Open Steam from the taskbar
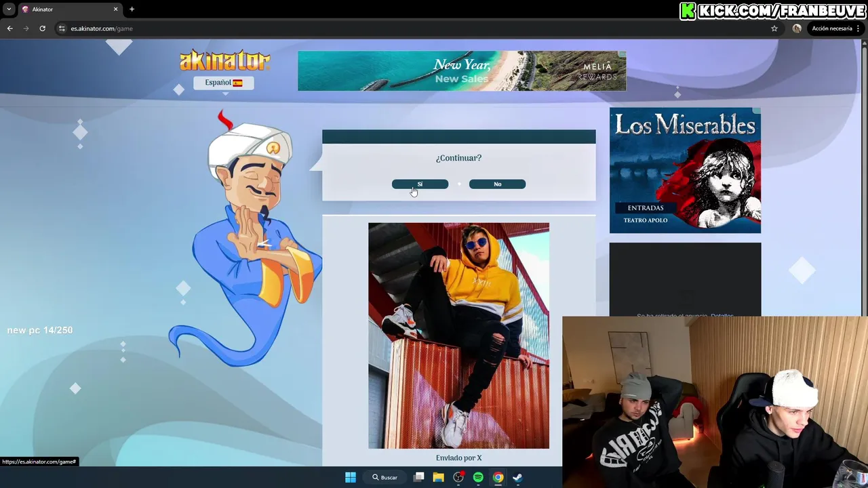 point(517,477)
